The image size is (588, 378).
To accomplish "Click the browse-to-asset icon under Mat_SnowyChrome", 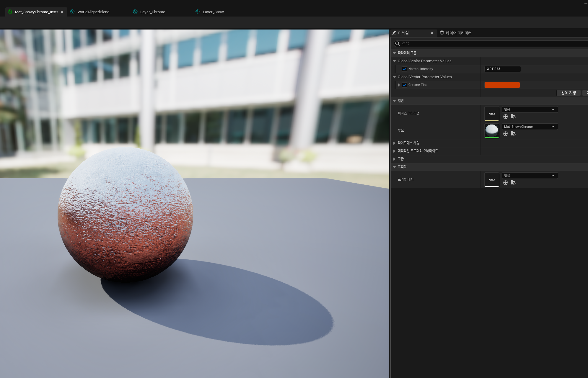I will (x=513, y=134).
